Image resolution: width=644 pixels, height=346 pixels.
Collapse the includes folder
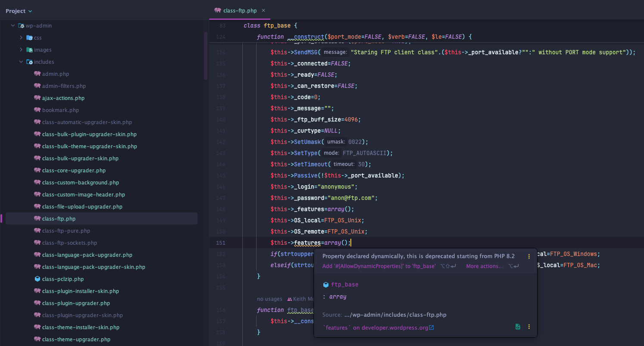[21, 62]
